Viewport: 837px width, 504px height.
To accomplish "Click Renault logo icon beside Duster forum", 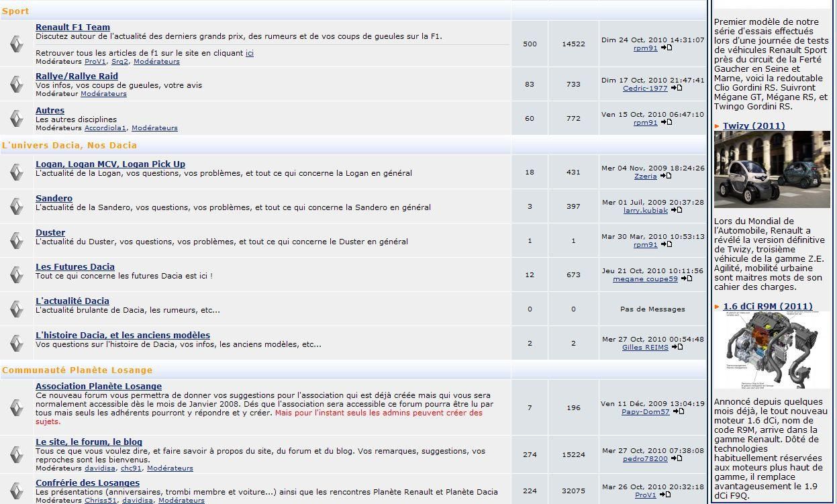I will 17,240.
